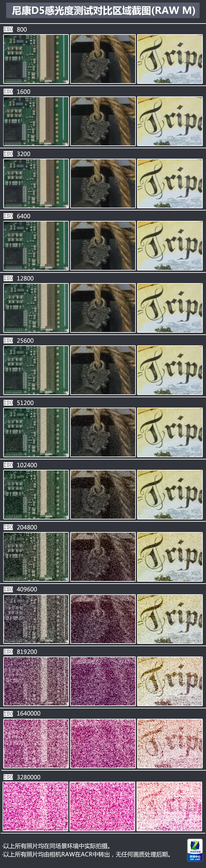Viewport: 206px width, 868px height.
Task: Click the ZOL Labs logo
Action: click(195, 850)
